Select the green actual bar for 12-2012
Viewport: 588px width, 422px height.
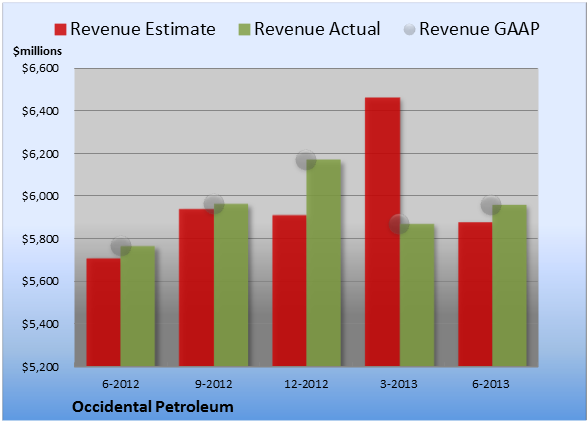click(324, 263)
